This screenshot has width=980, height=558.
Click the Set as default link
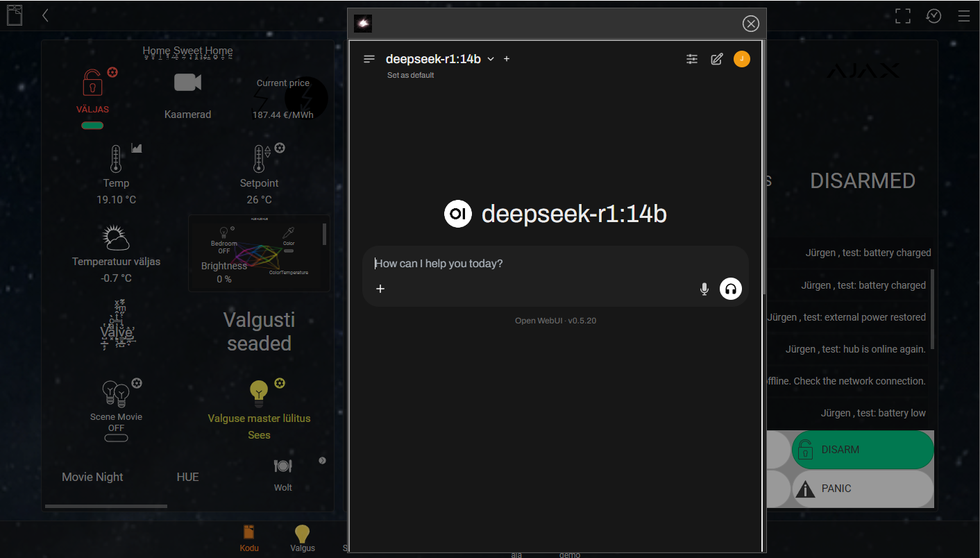410,75
